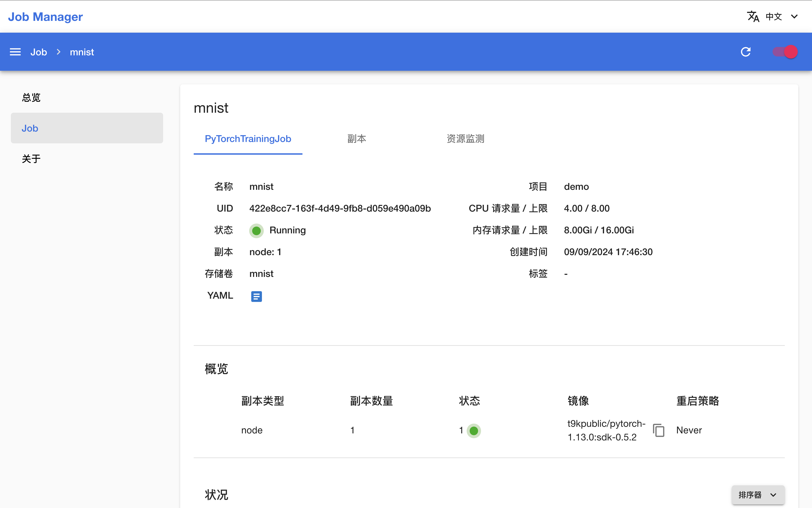Switch to the PyTorchTrainingJob tab
The height and width of the screenshot is (508, 812).
coord(248,139)
